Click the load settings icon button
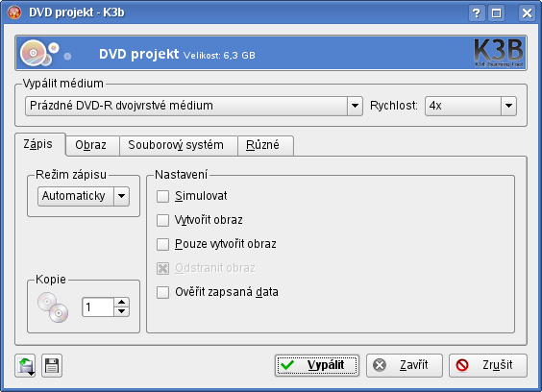 point(25,365)
